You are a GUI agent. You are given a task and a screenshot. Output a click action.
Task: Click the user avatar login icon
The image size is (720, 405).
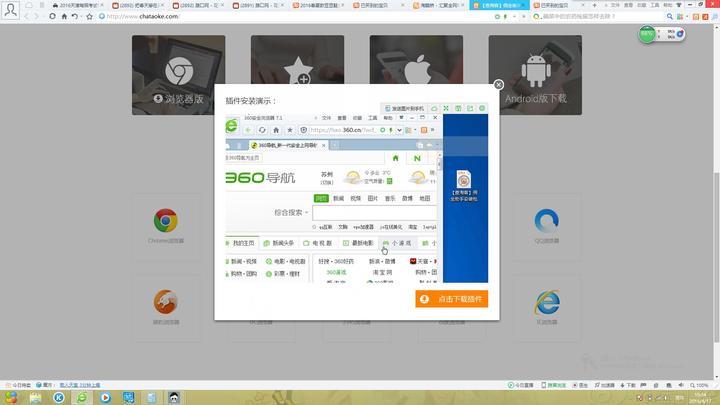[x=10, y=10]
